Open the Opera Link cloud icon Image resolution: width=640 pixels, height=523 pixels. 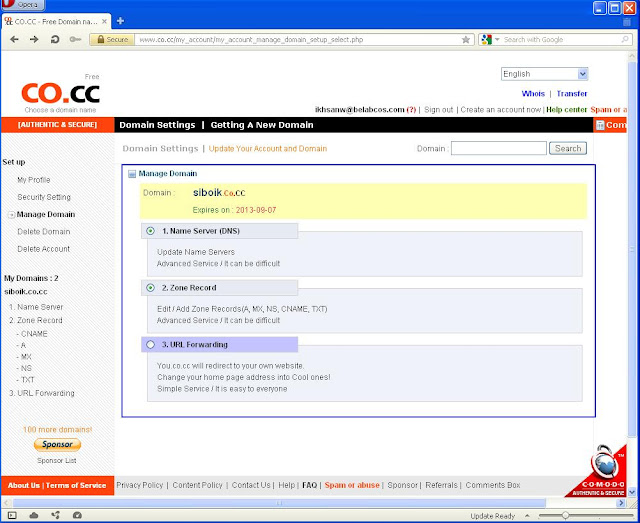pyautogui.click(x=34, y=515)
